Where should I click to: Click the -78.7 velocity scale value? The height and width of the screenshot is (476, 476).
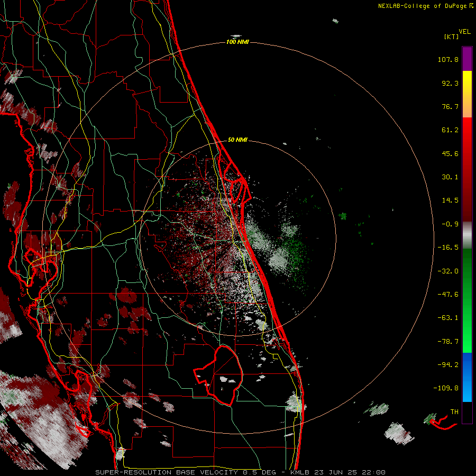(448, 342)
